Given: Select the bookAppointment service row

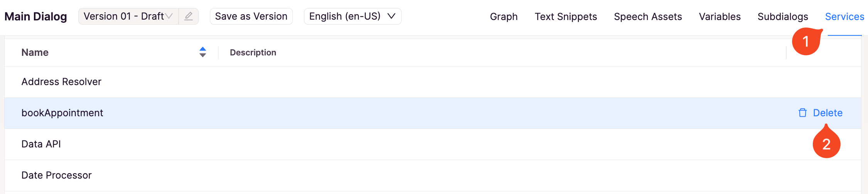Looking at the screenshot, I should click(433, 113).
